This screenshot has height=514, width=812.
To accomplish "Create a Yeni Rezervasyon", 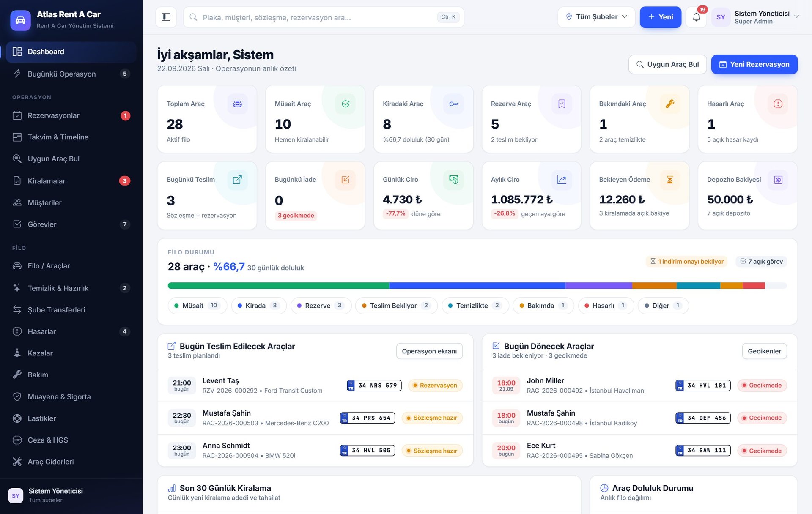I will click(754, 64).
